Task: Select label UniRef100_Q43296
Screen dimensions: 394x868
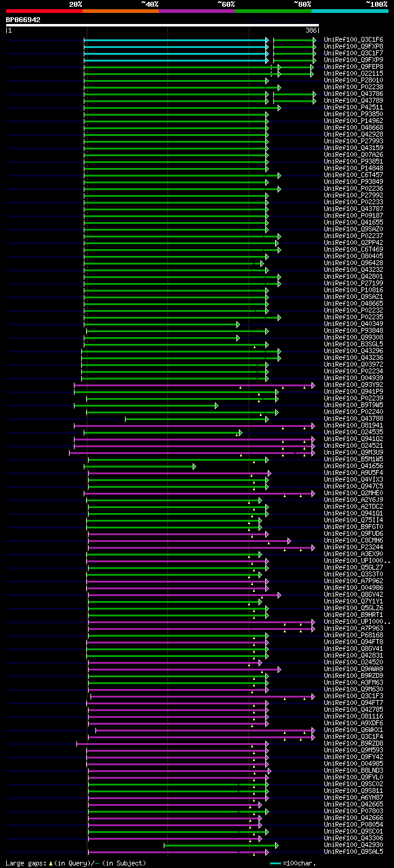Action: [353, 351]
